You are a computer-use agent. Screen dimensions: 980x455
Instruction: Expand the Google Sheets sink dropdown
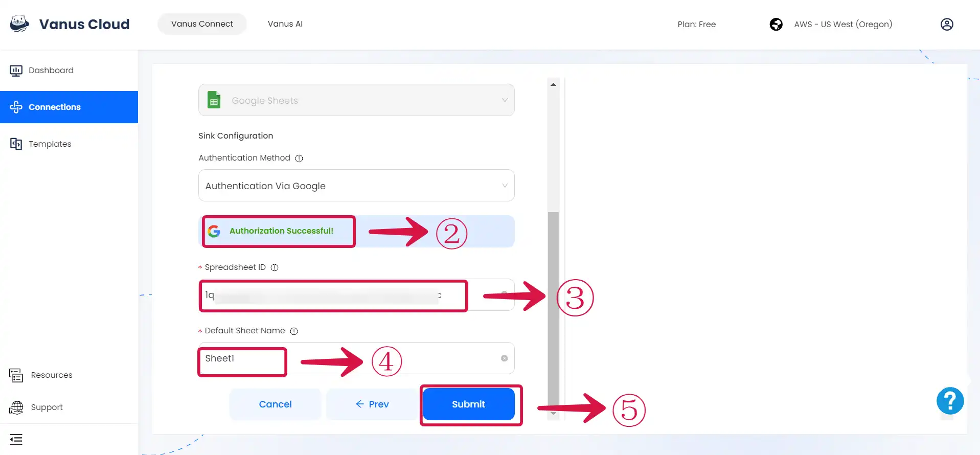point(356,100)
